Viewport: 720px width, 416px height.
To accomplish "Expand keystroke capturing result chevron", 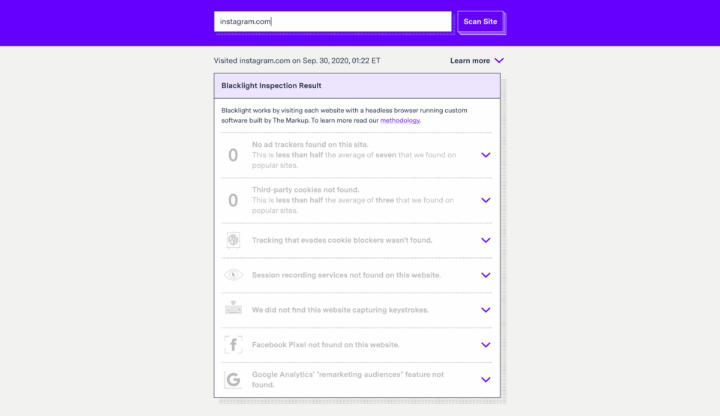I will (485, 309).
